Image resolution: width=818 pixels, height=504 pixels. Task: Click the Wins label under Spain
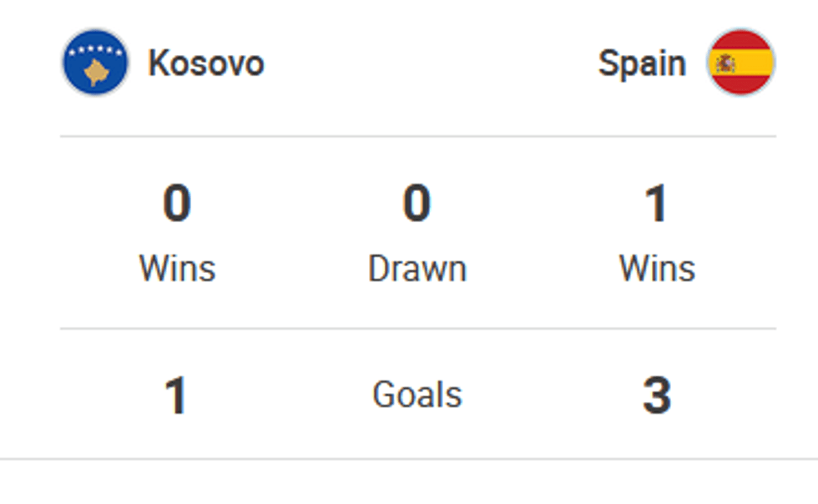pyautogui.click(x=657, y=269)
